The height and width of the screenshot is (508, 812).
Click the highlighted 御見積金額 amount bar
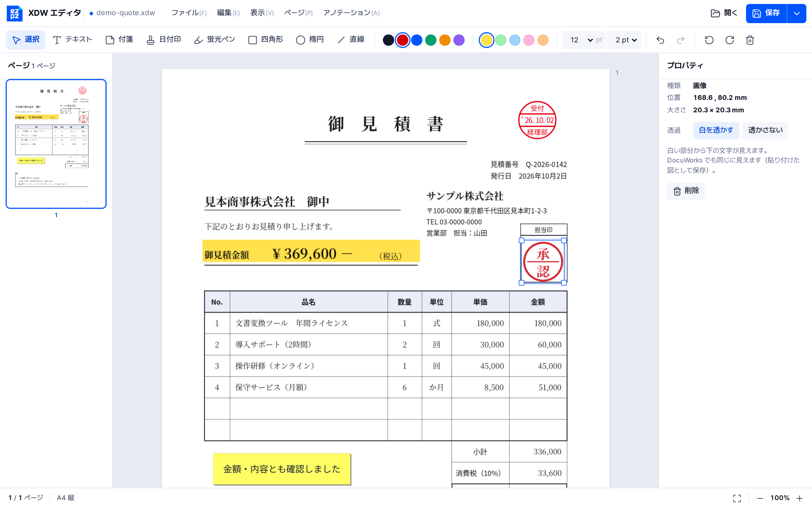coord(311,251)
